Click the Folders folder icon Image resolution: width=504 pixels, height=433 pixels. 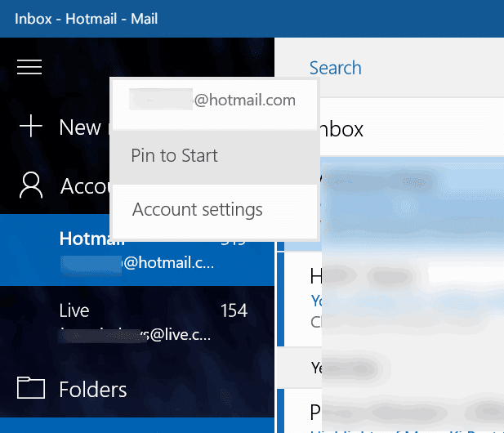pos(31,388)
